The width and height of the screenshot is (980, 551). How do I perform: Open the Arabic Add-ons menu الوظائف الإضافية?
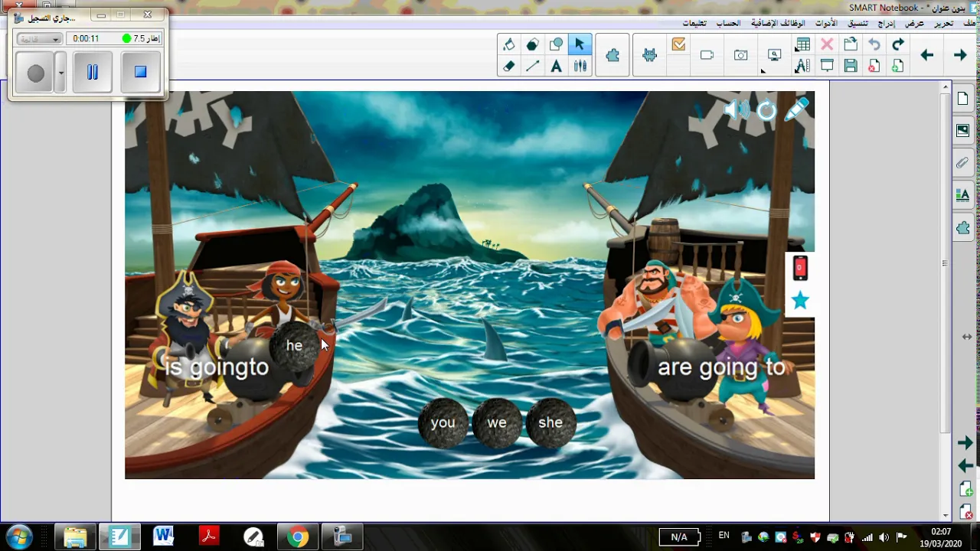pyautogui.click(x=778, y=24)
